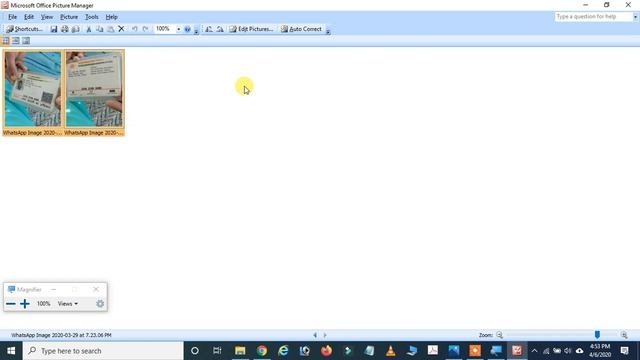Click the Magnifier zoom in plus button
The width and height of the screenshot is (640, 360).
point(25,304)
